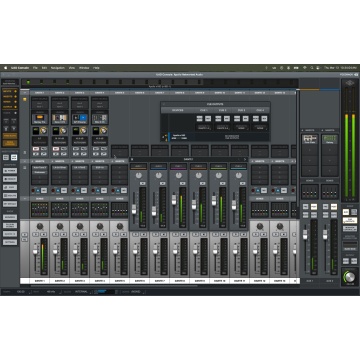Toggle the first button under Cue 1 column
The image size is (360, 360).
[199, 118]
